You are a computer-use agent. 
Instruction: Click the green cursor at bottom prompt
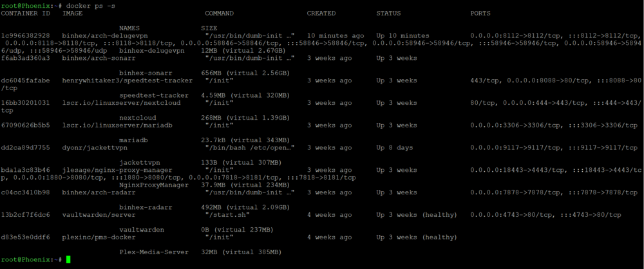pyautogui.click(x=68, y=259)
